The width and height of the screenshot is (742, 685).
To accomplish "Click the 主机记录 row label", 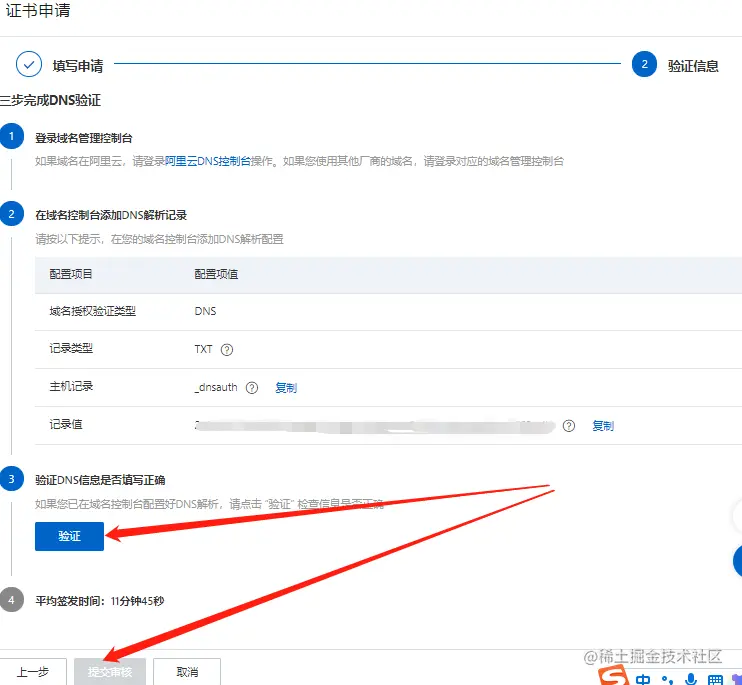I will click(71, 386).
